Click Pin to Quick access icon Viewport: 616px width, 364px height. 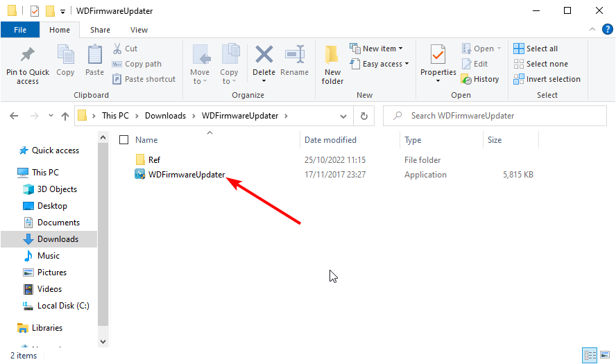pyautogui.click(x=28, y=55)
